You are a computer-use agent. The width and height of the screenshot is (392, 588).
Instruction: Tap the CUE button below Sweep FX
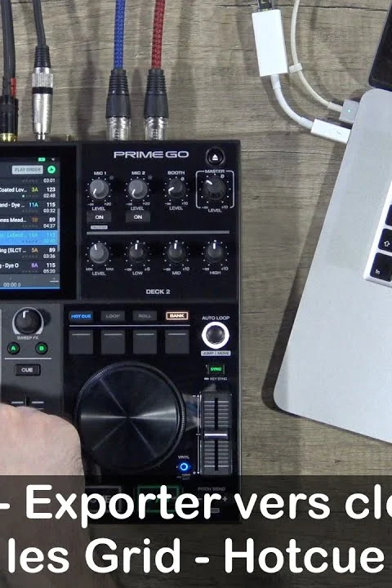pos(27,370)
